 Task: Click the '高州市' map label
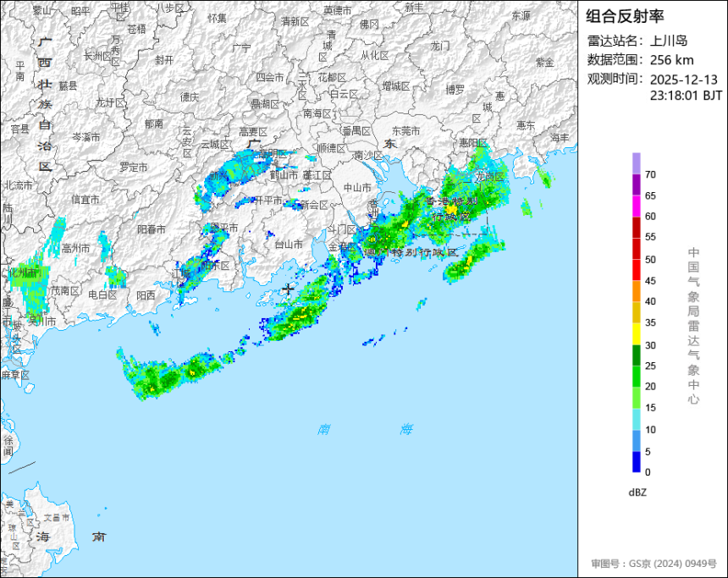pyautogui.click(x=76, y=248)
